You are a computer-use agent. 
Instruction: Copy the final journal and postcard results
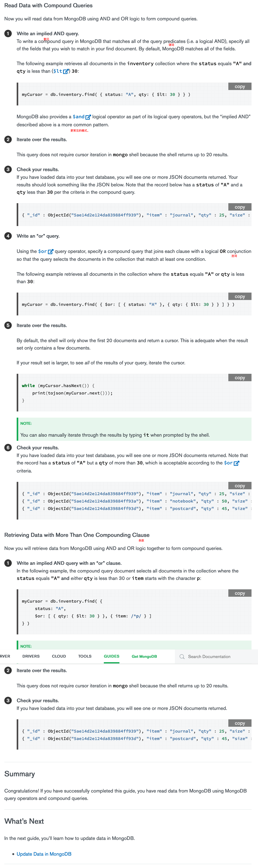click(239, 723)
